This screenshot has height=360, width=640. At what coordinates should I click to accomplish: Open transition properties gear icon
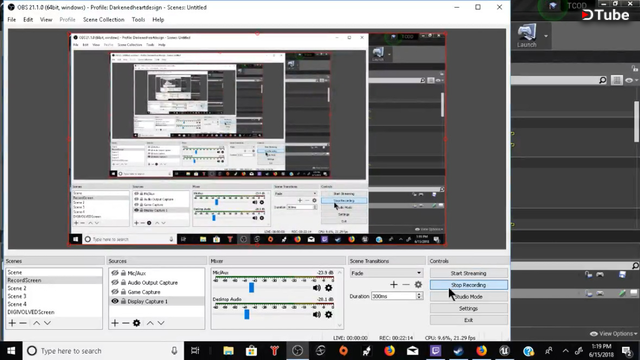tap(418, 284)
